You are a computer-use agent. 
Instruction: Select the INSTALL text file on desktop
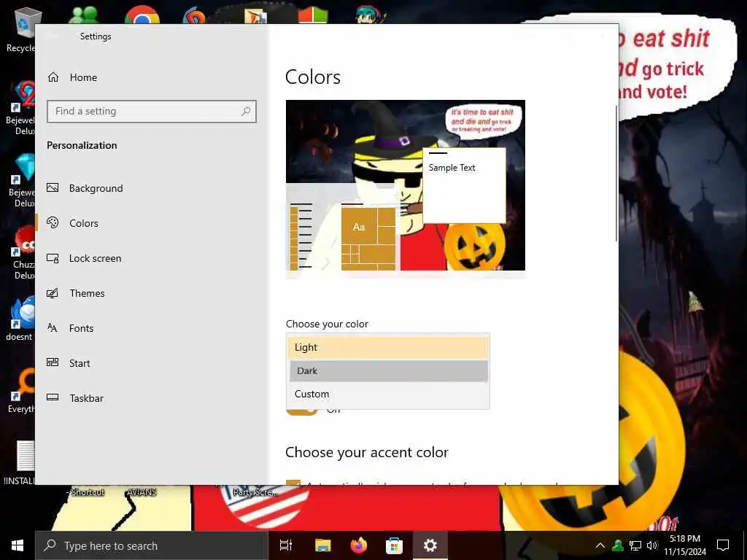click(x=19, y=463)
